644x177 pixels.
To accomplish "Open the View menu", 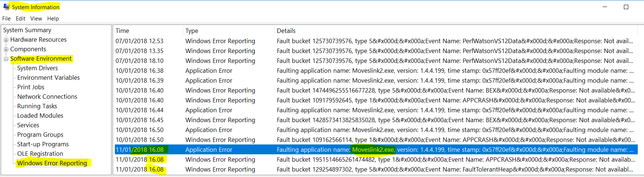I will click(36, 19).
